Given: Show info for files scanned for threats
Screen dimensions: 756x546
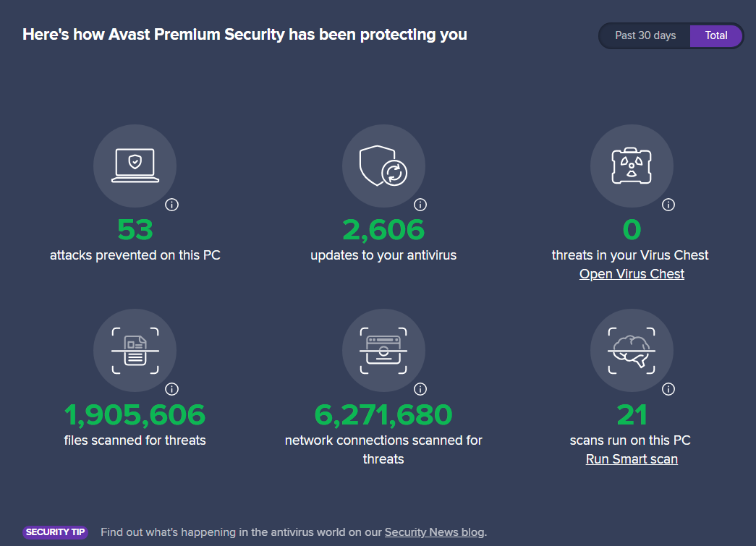Looking at the screenshot, I should (x=171, y=389).
